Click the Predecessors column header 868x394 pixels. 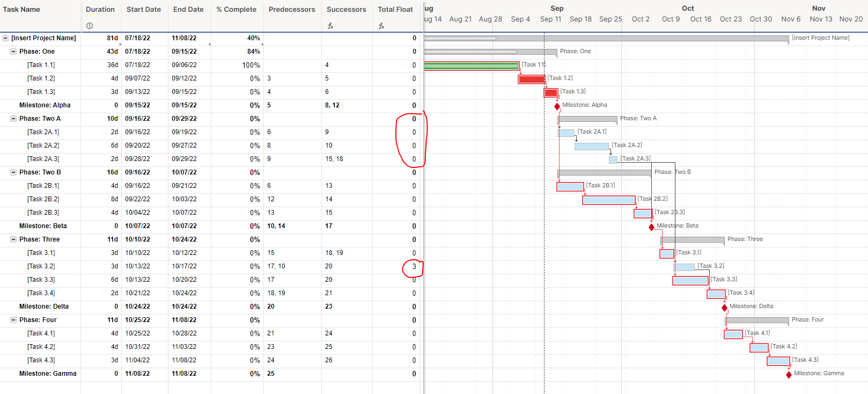pos(292,9)
